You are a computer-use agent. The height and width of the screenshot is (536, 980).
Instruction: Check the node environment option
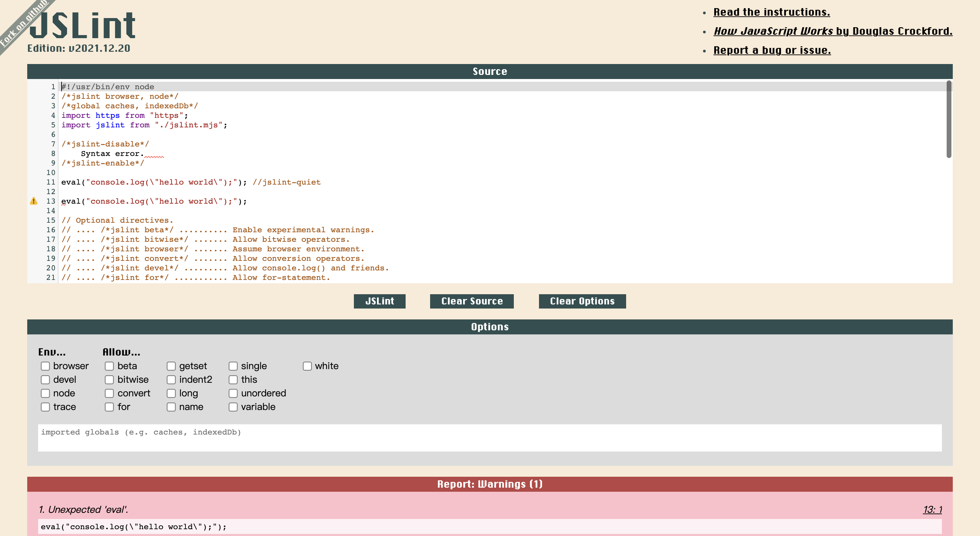[45, 393]
